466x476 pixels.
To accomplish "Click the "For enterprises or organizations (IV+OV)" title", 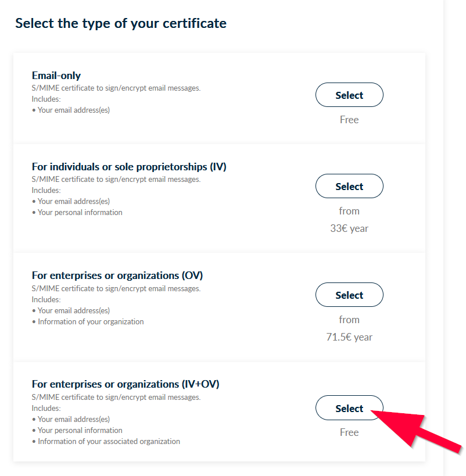I will coord(126,384).
